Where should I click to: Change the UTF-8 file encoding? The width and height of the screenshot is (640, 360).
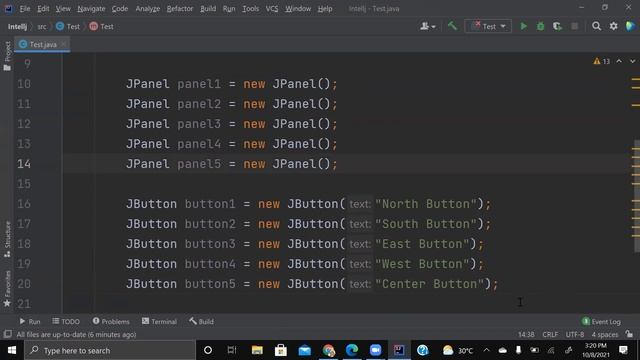(575, 334)
